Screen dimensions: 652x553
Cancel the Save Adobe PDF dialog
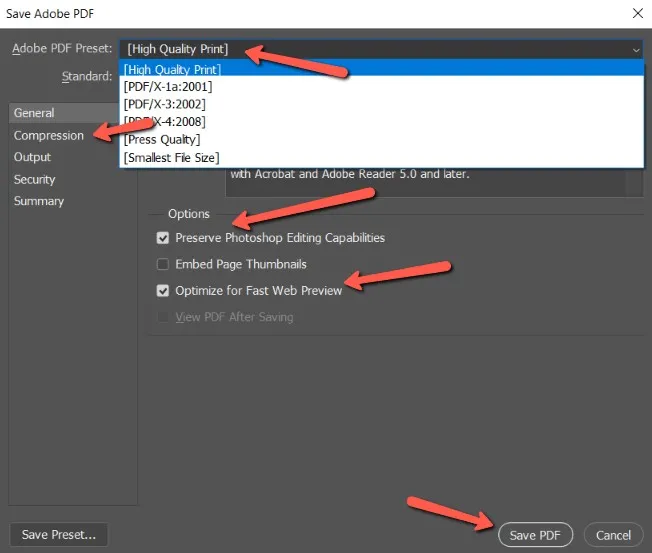tap(613, 535)
